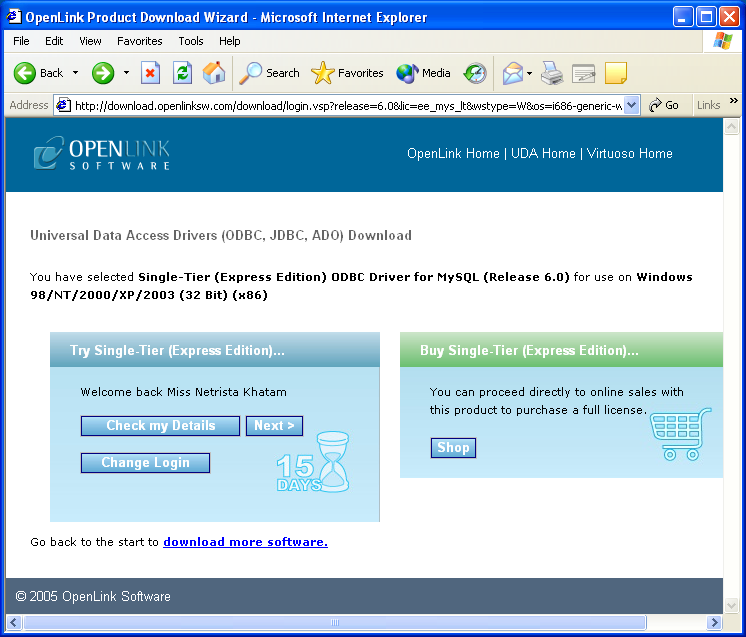The height and width of the screenshot is (637, 746).
Task: Expand the Mail options dropdown arrow
Action: (530, 73)
